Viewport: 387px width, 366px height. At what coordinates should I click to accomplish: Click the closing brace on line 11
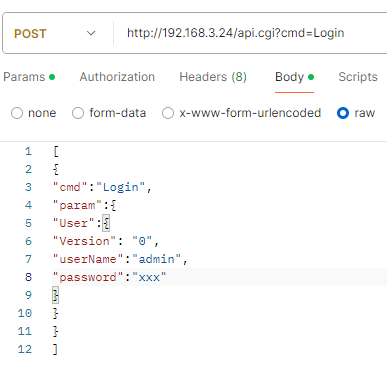click(x=56, y=331)
